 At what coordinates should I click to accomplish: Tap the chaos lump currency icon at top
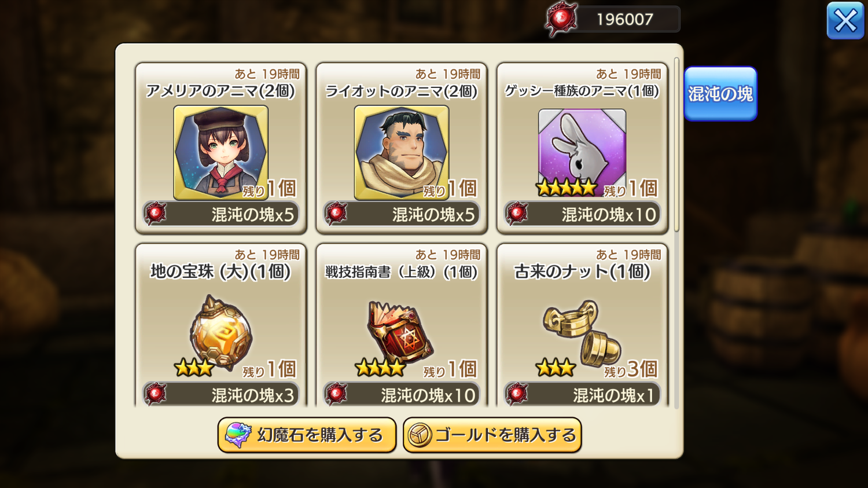(561, 19)
